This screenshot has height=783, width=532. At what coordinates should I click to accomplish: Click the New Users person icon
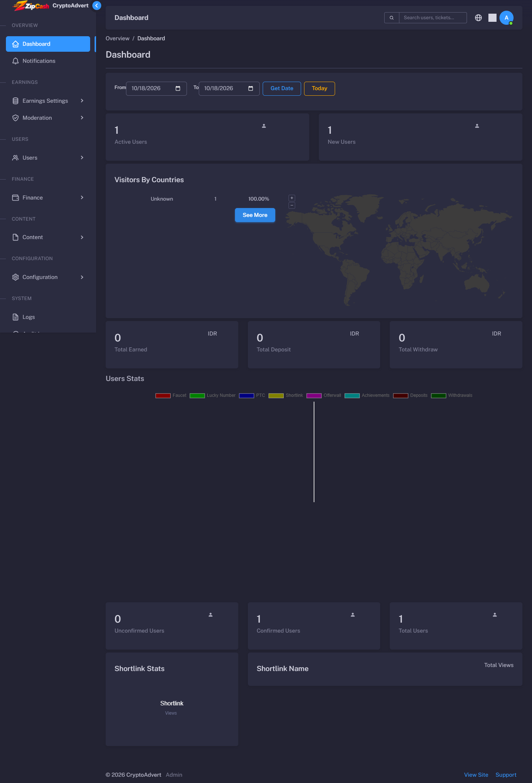click(x=477, y=126)
